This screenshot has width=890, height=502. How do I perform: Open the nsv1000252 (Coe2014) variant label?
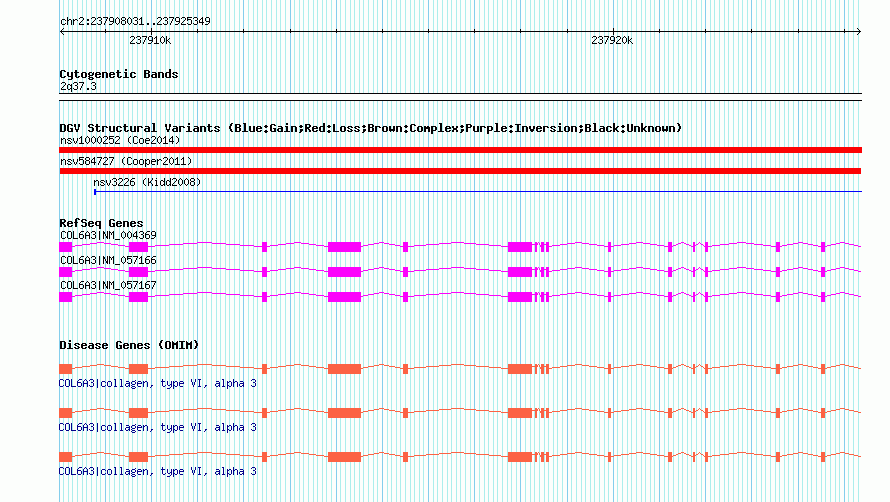tap(120, 140)
